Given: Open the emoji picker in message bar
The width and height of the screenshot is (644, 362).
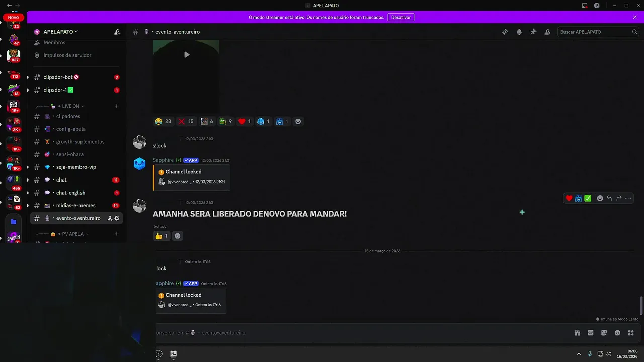Looking at the screenshot, I should point(617,333).
